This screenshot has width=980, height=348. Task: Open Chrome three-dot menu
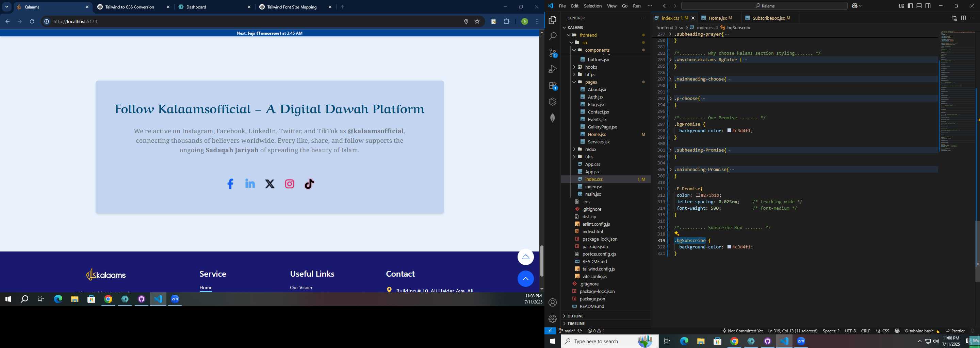[x=537, y=22]
